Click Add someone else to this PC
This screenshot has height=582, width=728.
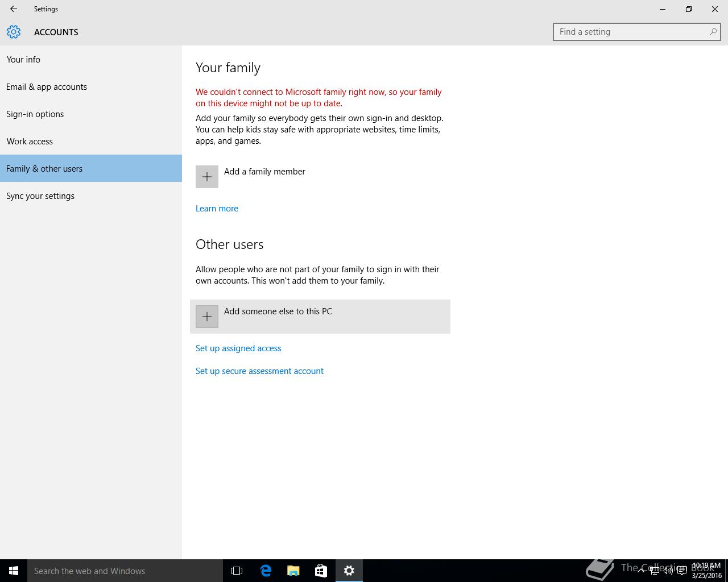[x=320, y=317]
